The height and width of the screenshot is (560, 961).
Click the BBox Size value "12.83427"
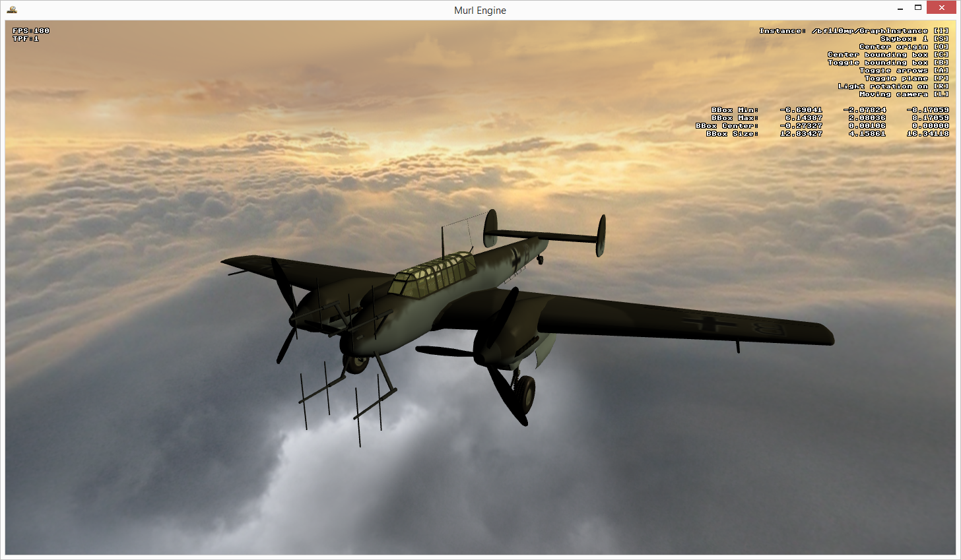pos(801,134)
